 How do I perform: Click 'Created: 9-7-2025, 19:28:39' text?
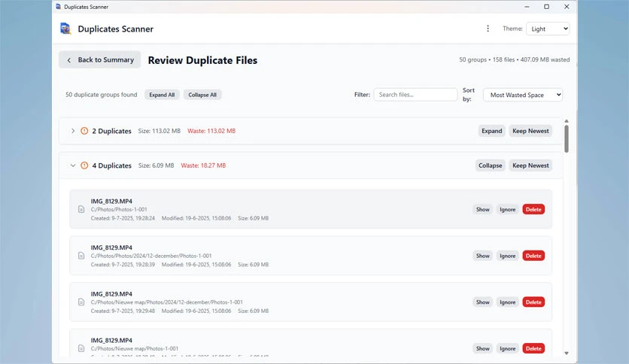(123, 265)
